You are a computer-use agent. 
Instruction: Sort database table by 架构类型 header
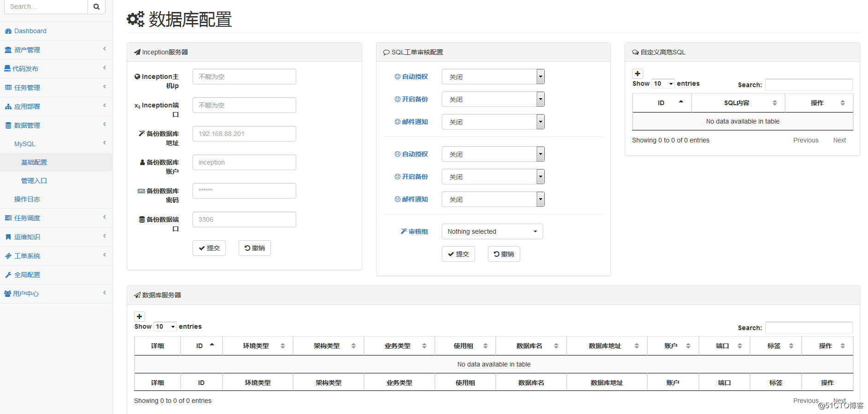[328, 346]
